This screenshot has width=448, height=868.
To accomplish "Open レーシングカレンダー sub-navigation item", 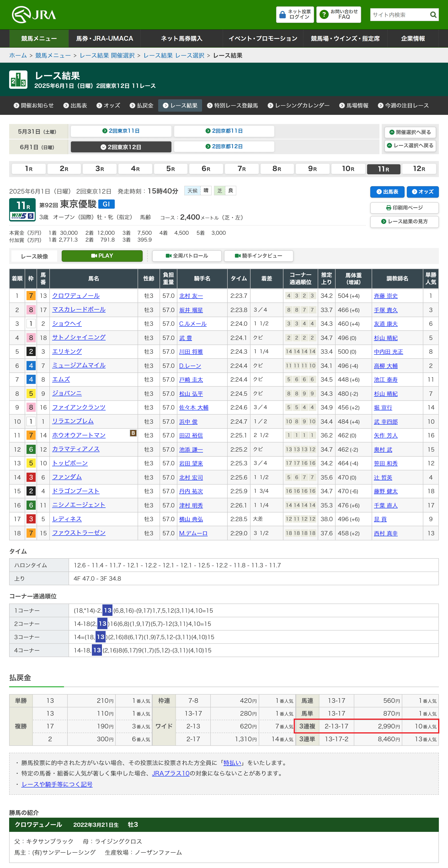I will (x=299, y=105).
